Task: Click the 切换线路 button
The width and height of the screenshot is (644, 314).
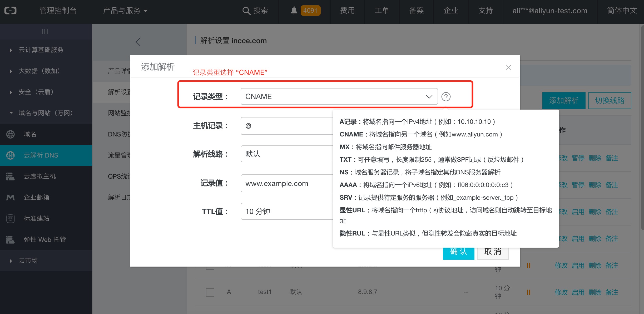Action: point(610,100)
